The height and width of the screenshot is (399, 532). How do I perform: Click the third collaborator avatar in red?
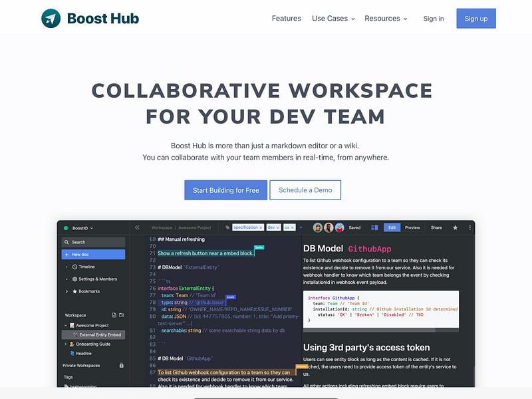point(340,227)
